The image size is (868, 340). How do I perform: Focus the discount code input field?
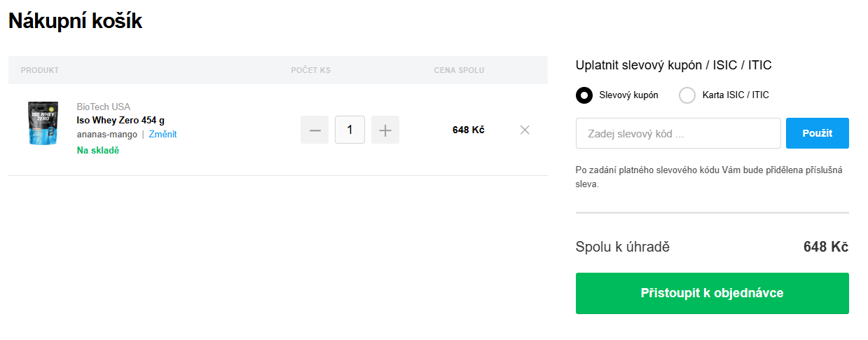pos(678,133)
